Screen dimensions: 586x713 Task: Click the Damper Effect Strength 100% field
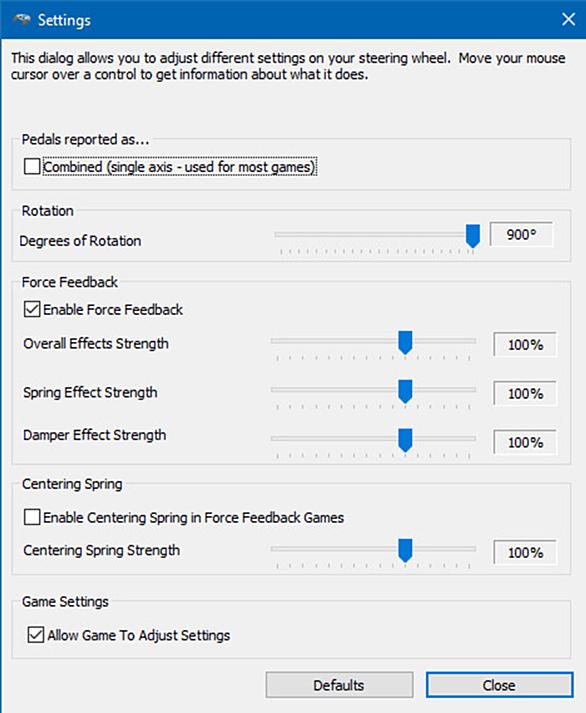[525, 442]
